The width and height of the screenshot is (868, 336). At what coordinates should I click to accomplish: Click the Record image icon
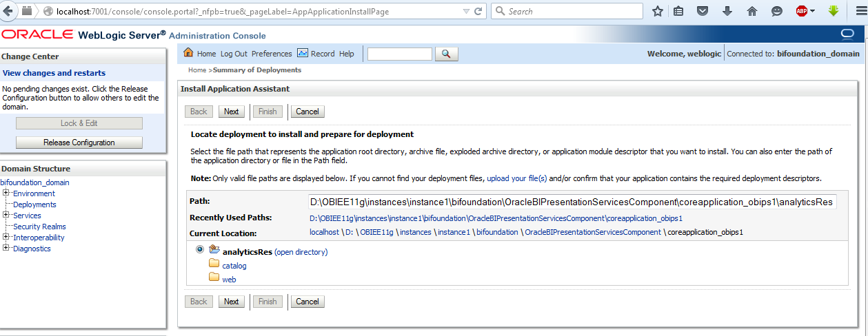[303, 53]
